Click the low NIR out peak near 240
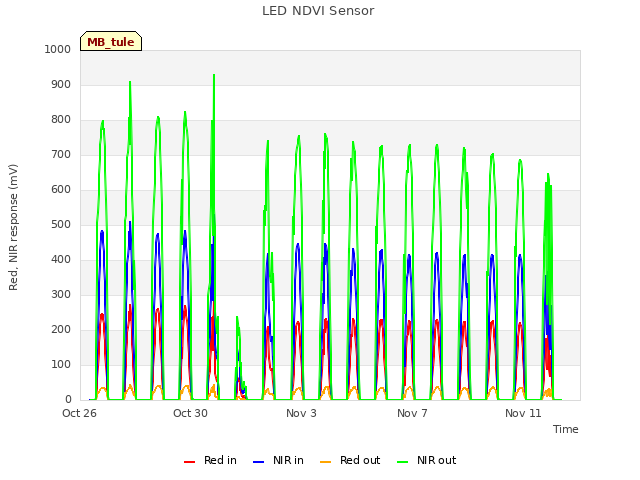Viewport: 640px width, 480px height. [237, 318]
